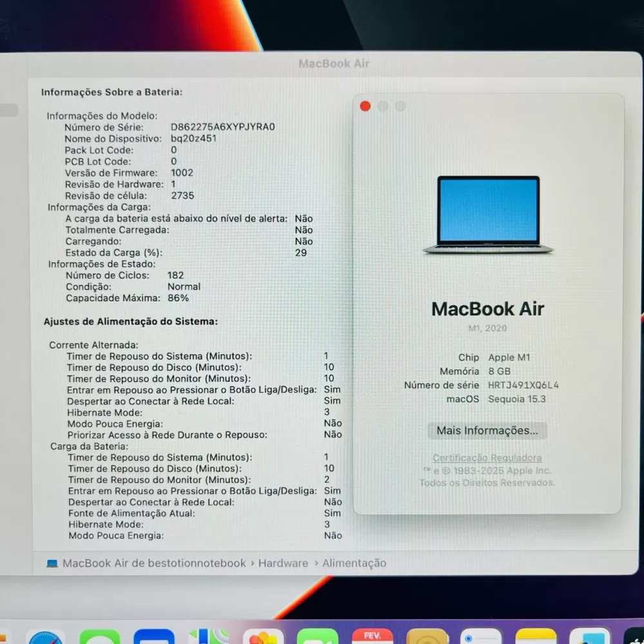Viewport: 644px width, 644px height.
Task: Click the laptop icon in path bar
Action: pyautogui.click(x=52, y=563)
